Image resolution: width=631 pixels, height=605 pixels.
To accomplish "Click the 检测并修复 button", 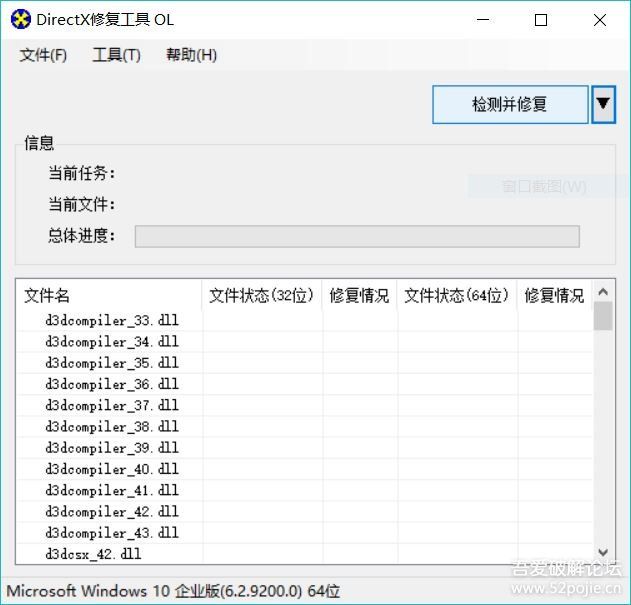I will [510, 105].
